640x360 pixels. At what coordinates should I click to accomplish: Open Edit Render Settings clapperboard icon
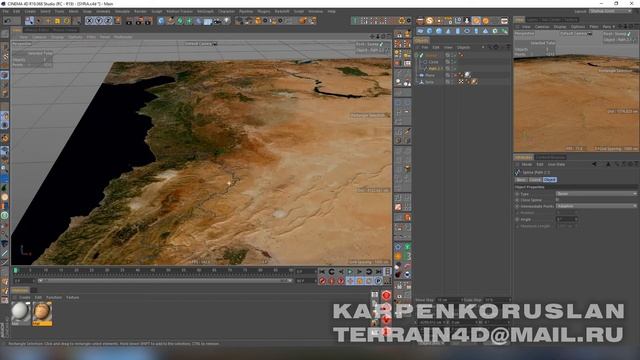148,21
